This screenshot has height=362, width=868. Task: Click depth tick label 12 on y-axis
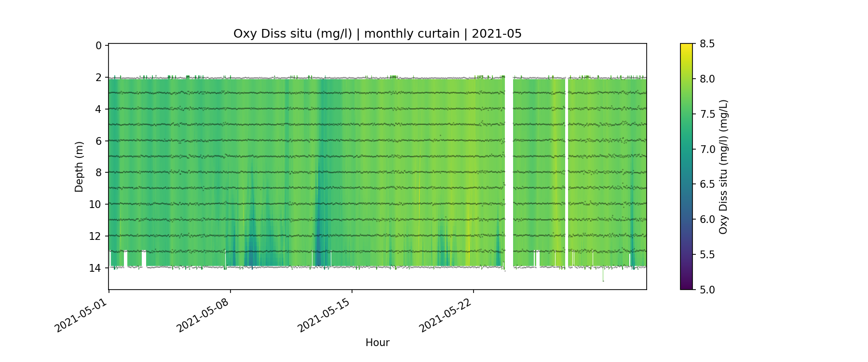[95, 236]
